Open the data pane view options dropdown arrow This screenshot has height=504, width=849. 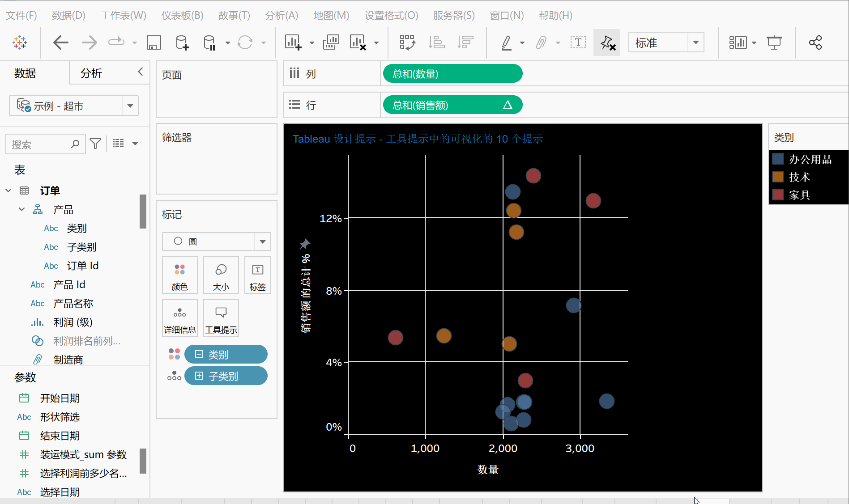(x=135, y=144)
